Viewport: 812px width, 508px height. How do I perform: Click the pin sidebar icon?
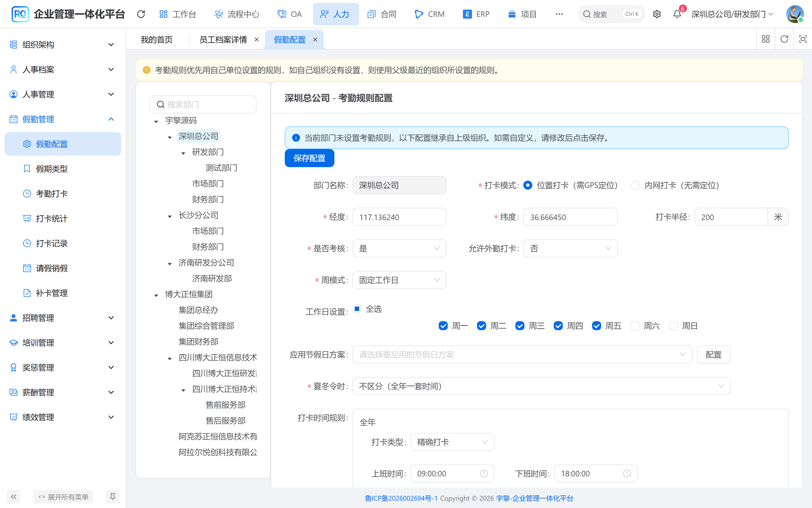click(x=113, y=497)
